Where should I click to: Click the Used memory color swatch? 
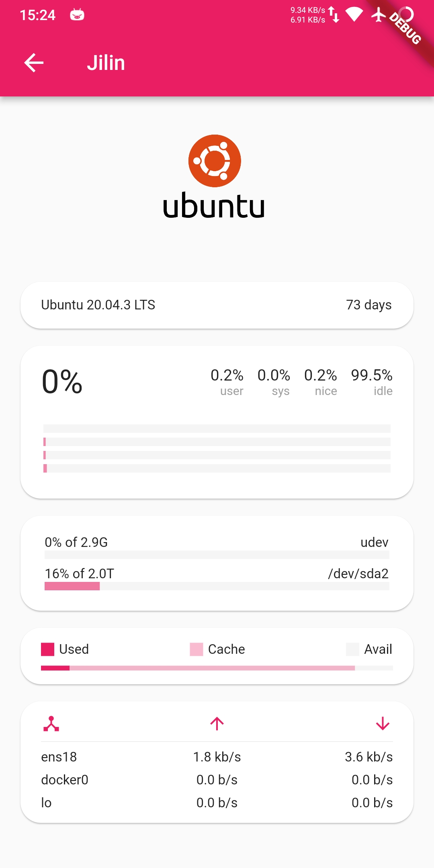(47, 649)
